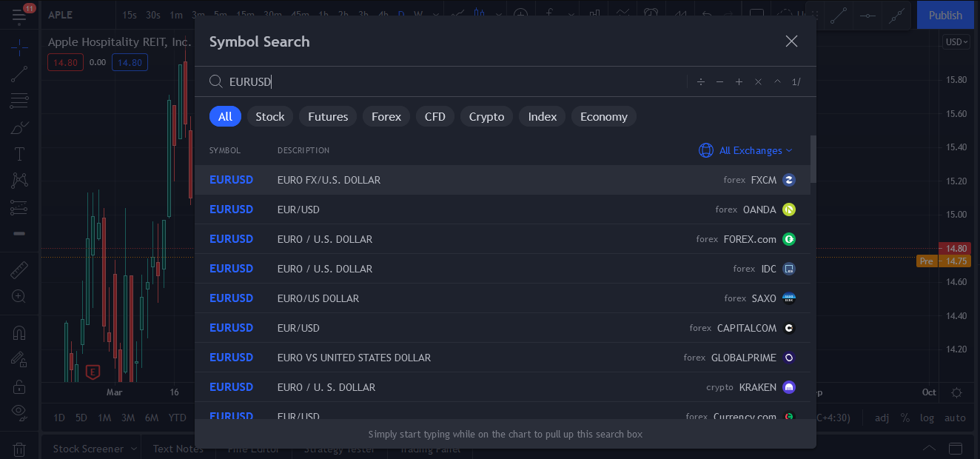
Task: Open the USD currency dropdown on price axis
Action: 956,42
